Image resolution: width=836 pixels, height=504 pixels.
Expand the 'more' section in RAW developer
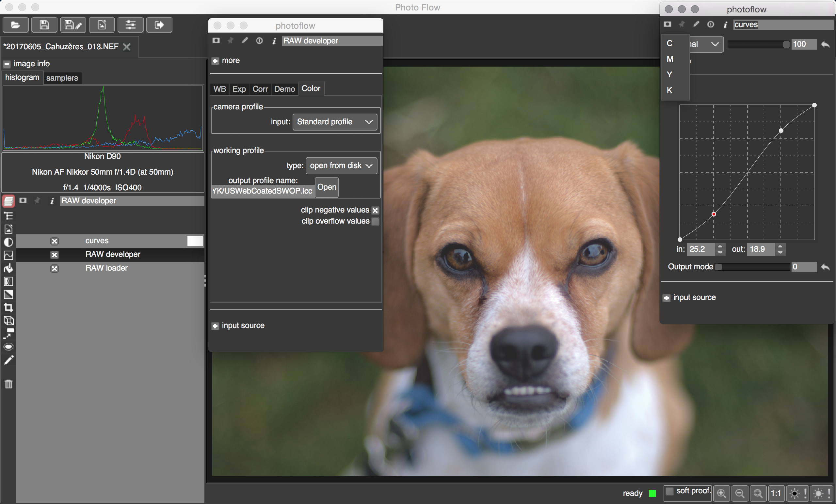215,61
